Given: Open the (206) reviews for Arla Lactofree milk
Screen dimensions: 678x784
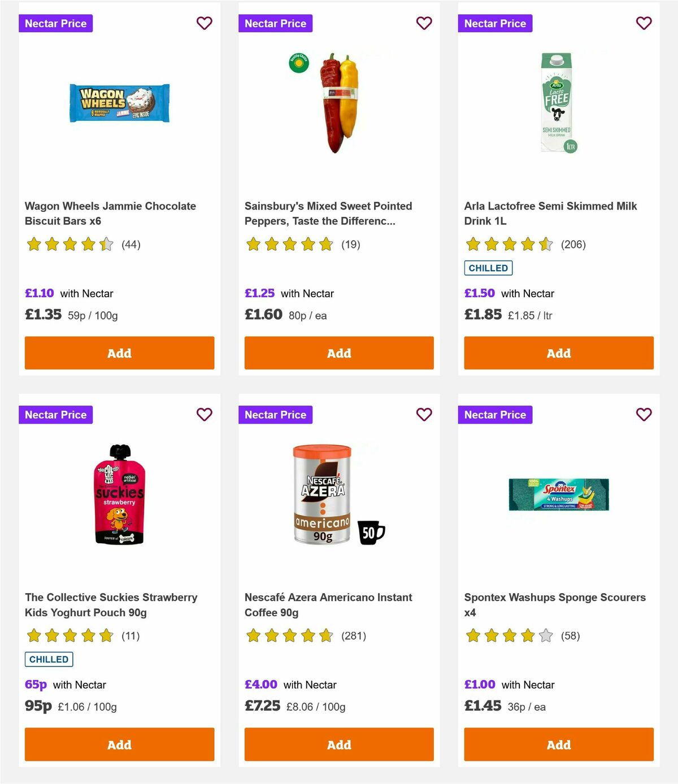Looking at the screenshot, I should [x=573, y=245].
